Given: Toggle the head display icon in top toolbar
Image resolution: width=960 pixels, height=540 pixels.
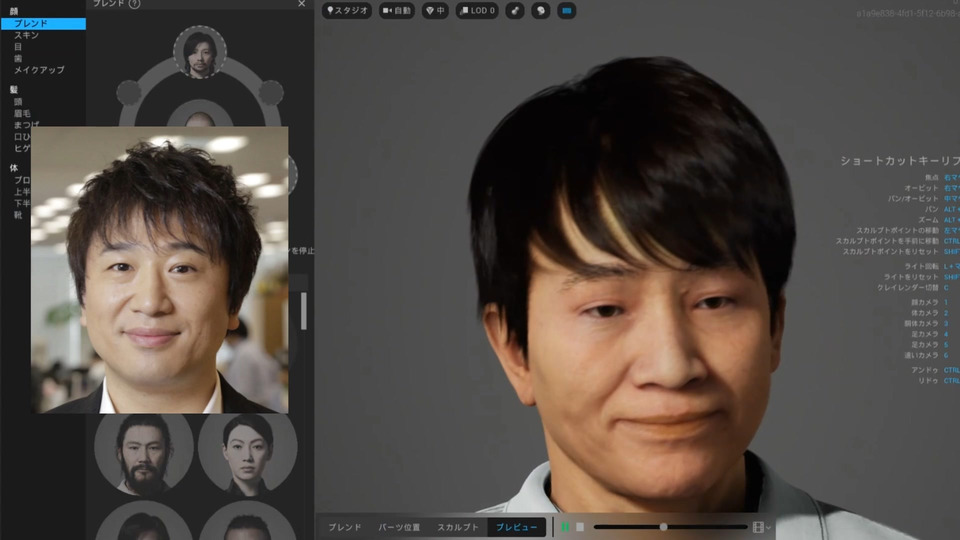Looking at the screenshot, I should [541, 10].
